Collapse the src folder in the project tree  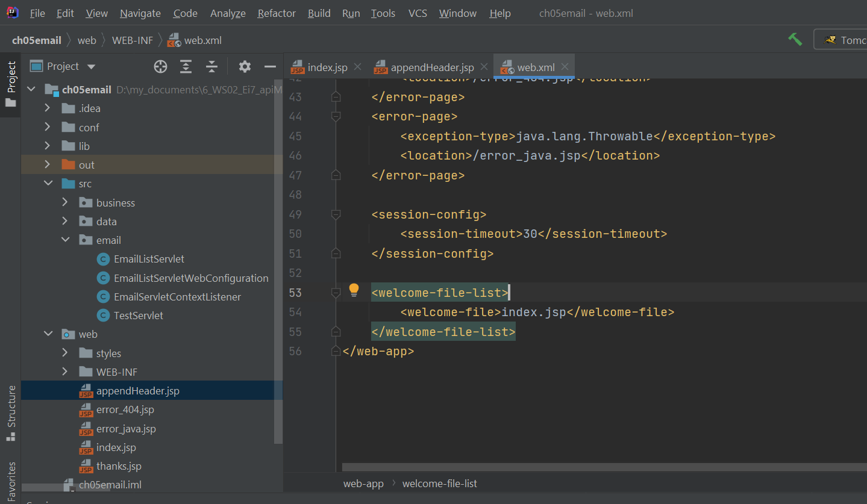click(48, 183)
